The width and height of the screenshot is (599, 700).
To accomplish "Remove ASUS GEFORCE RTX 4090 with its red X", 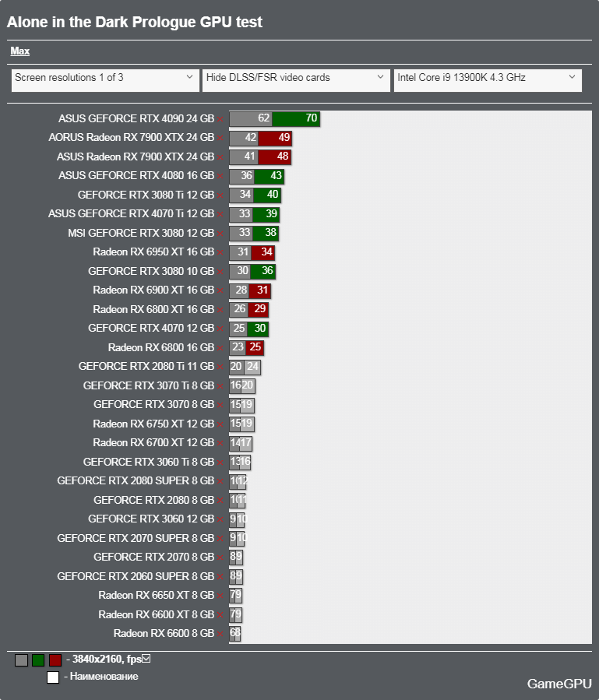I will [220, 119].
